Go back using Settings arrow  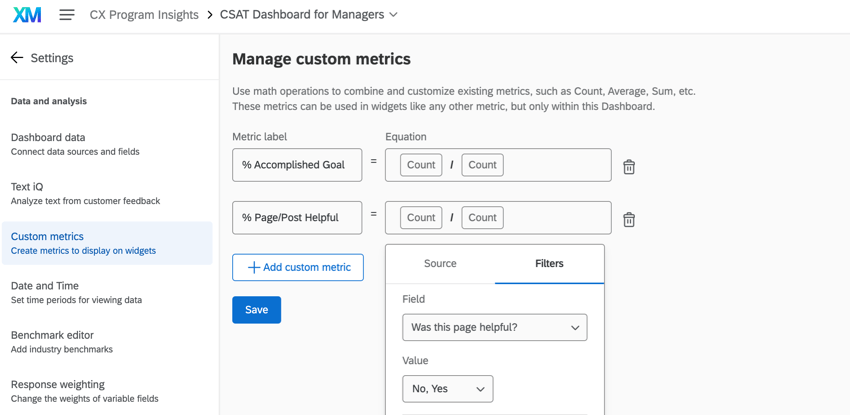pos(17,58)
